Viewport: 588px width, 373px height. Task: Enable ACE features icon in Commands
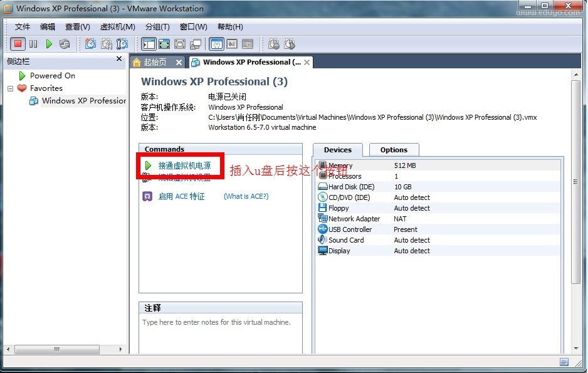click(x=147, y=196)
